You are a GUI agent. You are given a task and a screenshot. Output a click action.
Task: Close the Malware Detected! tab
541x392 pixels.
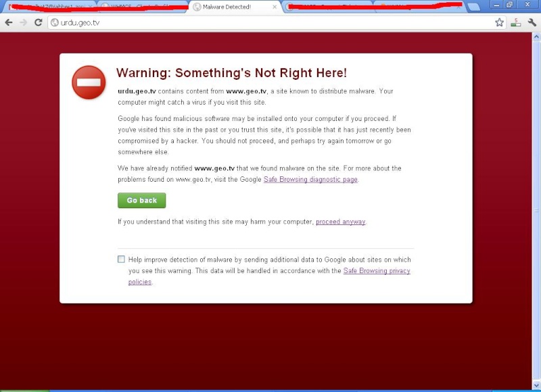coord(275,7)
